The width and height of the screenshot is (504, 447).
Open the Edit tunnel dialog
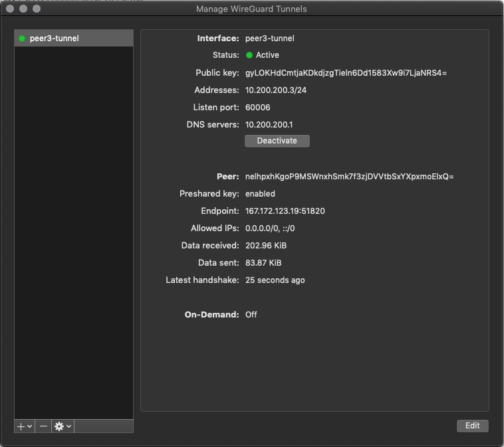click(473, 426)
